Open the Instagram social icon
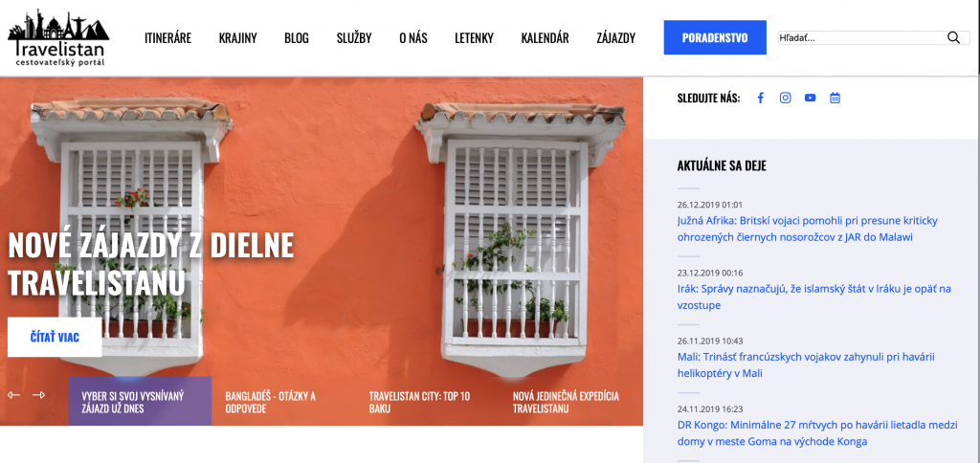The width and height of the screenshot is (980, 463). (x=785, y=99)
